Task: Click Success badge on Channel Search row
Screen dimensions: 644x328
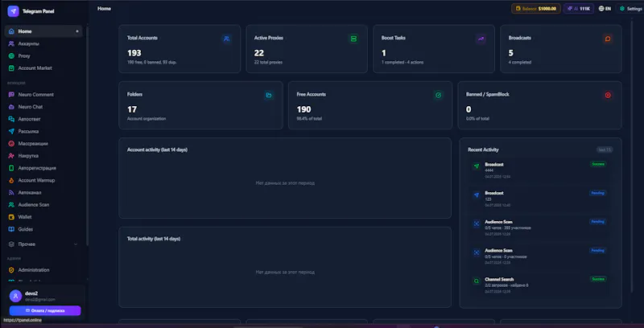Action: 598,279
